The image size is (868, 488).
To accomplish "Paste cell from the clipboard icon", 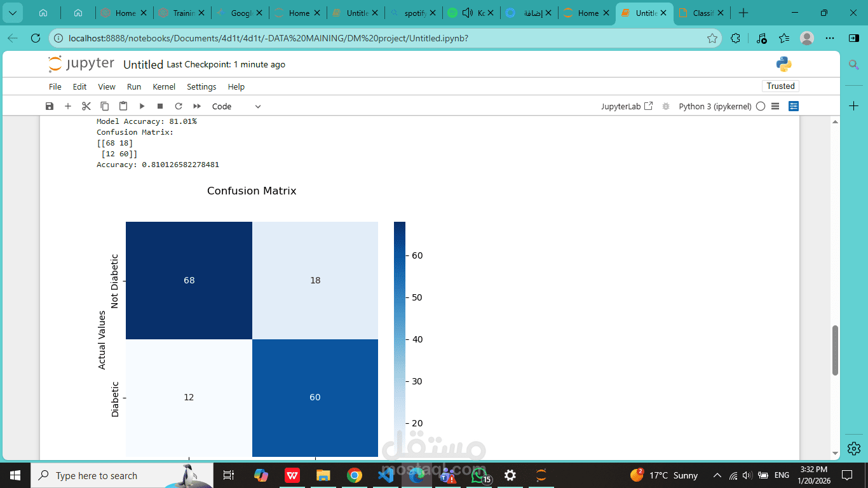I will click(x=123, y=106).
